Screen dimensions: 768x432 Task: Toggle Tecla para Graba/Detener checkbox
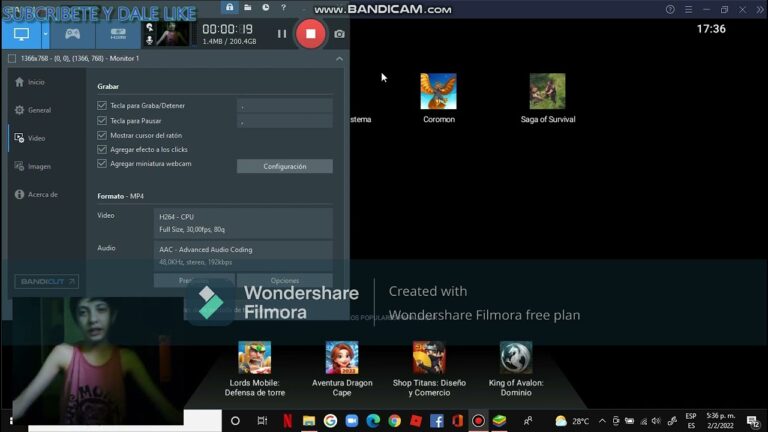coord(102,105)
